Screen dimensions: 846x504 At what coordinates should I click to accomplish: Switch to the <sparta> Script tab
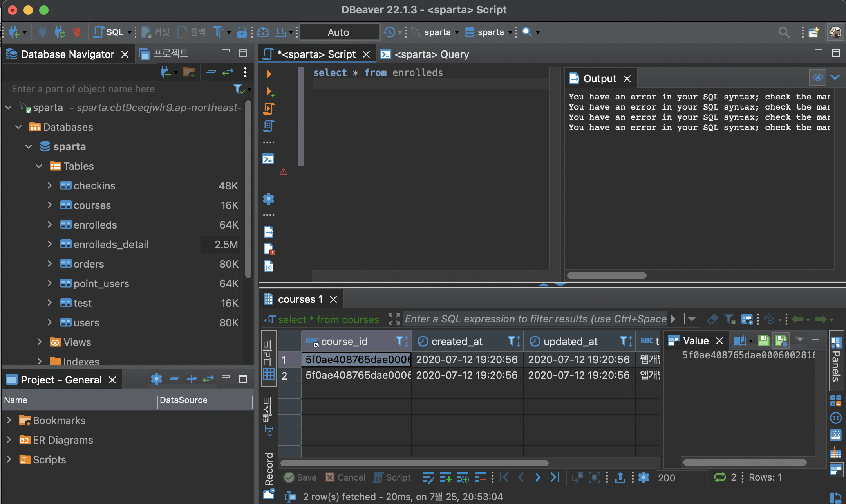pos(316,54)
